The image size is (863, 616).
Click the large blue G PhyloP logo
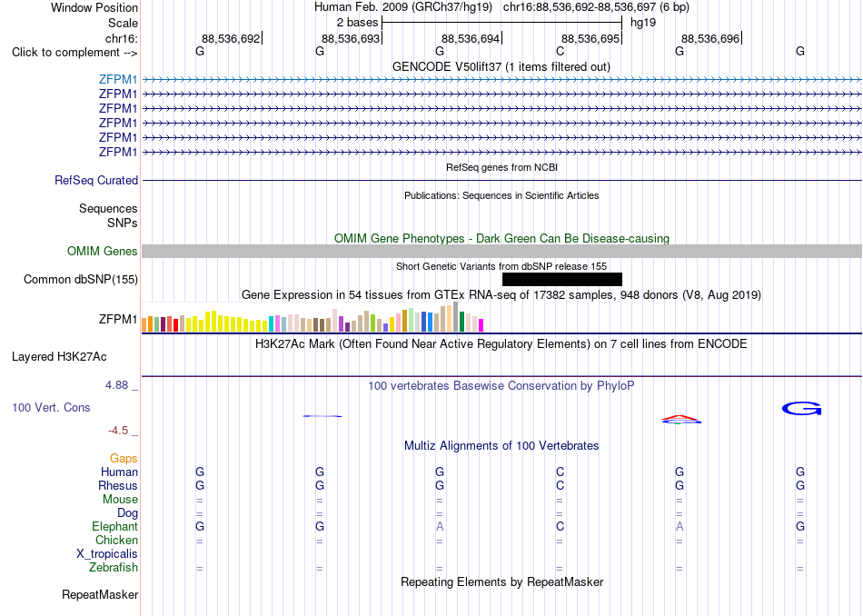(802, 409)
